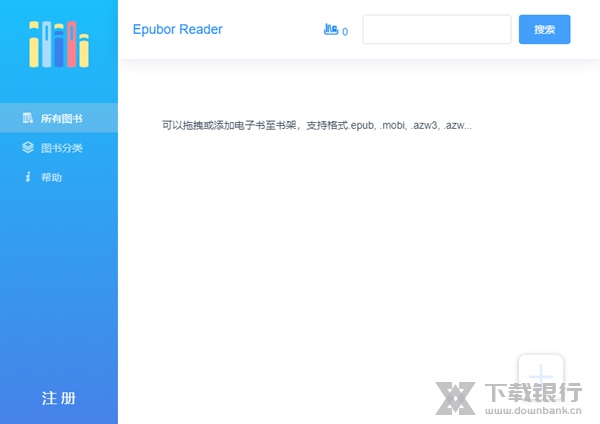Click the Epubor Reader title

(178, 29)
